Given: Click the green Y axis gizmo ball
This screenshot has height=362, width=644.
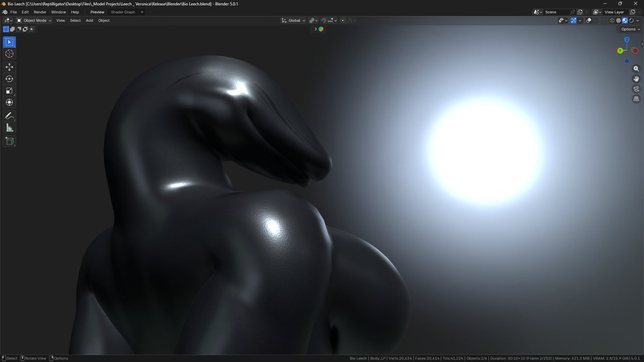Looking at the screenshot, I should 620,50.
